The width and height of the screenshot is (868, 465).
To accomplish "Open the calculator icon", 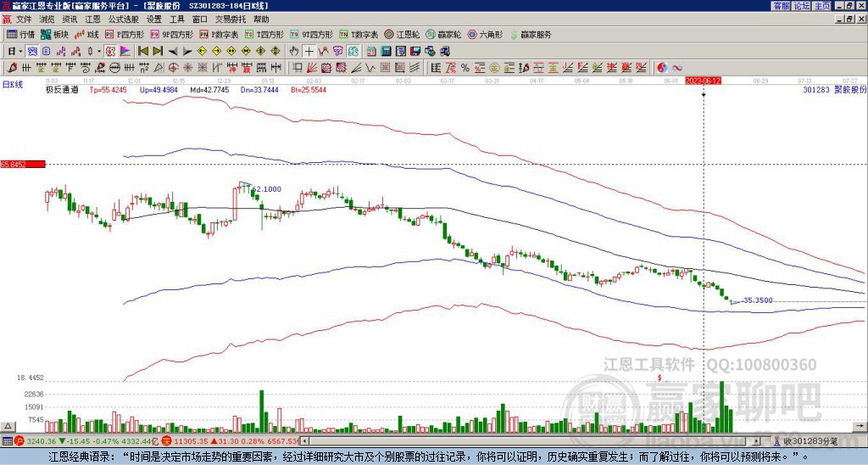I will pos(387,52).
